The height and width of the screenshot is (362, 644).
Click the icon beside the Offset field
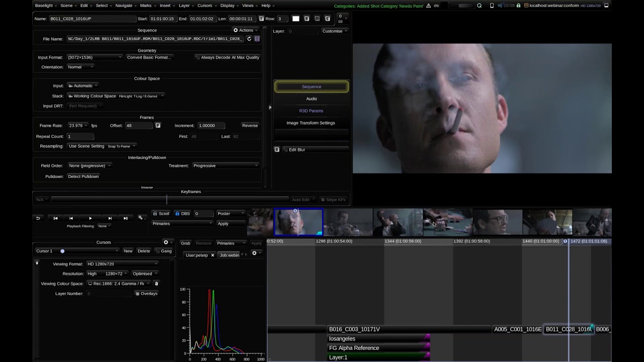(157, 125)
